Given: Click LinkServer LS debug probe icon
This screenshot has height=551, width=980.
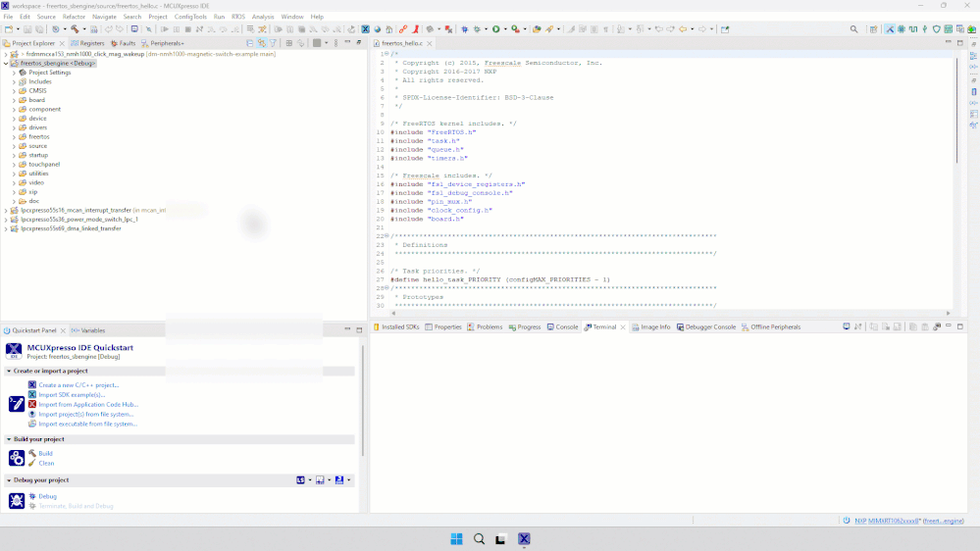Looking at the screenshot, I should 300,480.
